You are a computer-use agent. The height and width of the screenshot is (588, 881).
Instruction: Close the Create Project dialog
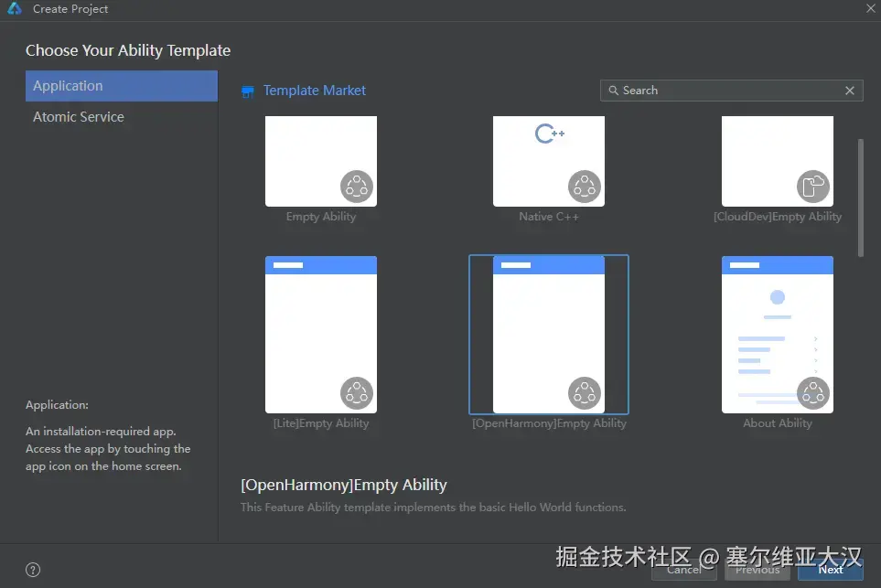pos(870,8)
